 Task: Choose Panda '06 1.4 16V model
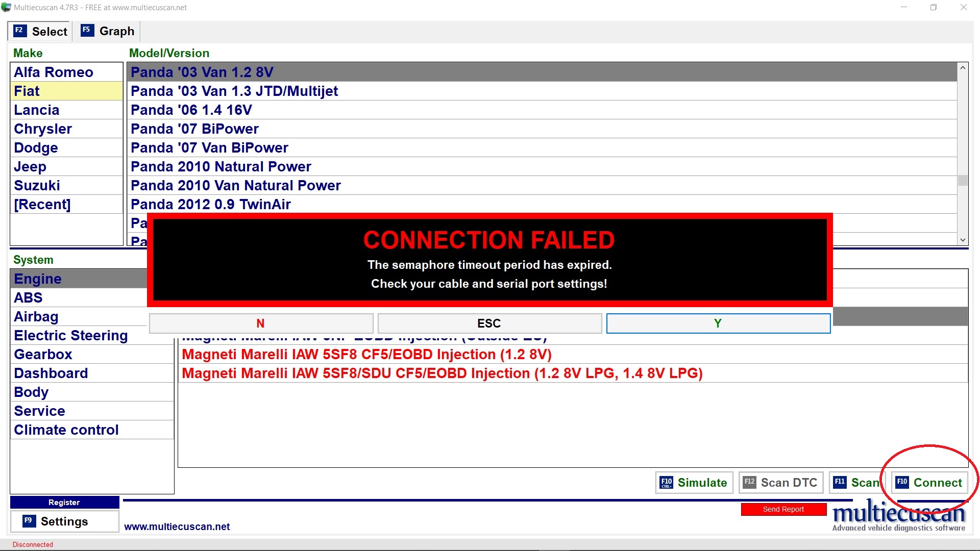click(x=542, y=110)
